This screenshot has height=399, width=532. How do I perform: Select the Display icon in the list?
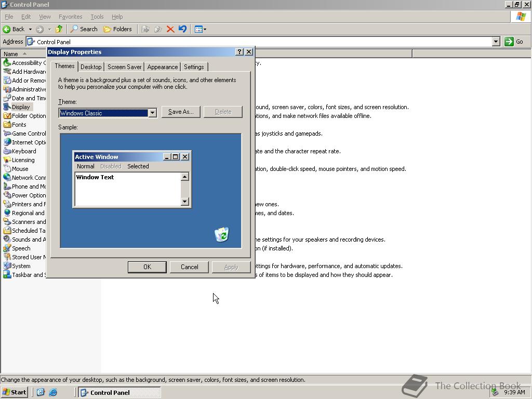tap(7, 107)
